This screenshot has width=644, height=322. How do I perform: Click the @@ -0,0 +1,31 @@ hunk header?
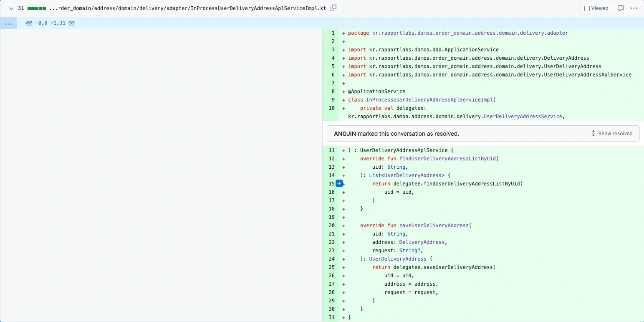51,23
